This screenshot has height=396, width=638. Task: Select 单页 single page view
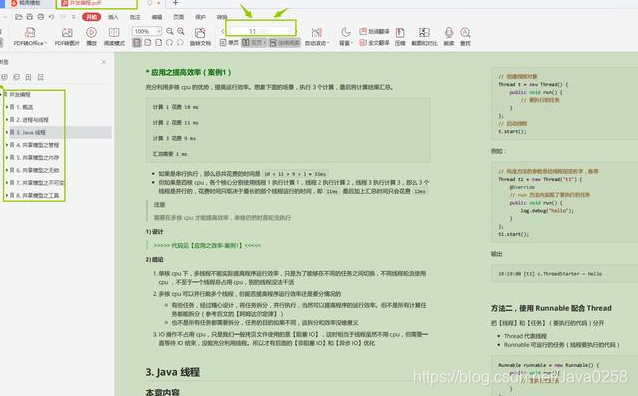point(229,42)
